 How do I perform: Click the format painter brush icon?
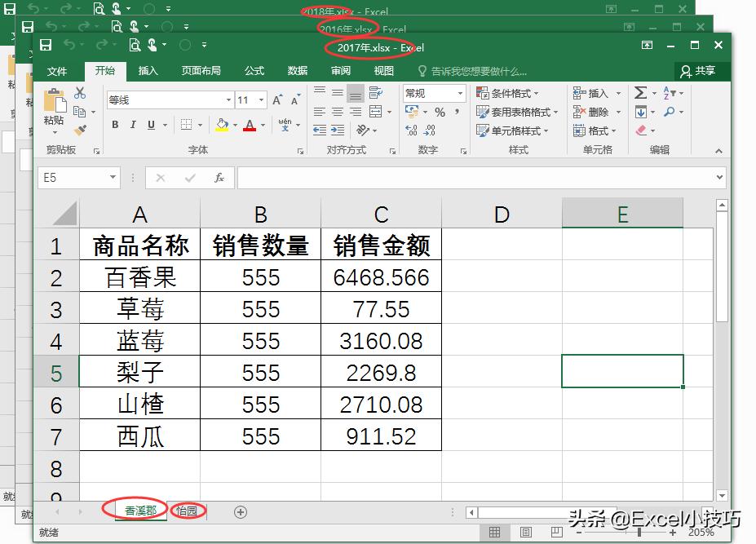pyautogui.click(x=79, y=127)
